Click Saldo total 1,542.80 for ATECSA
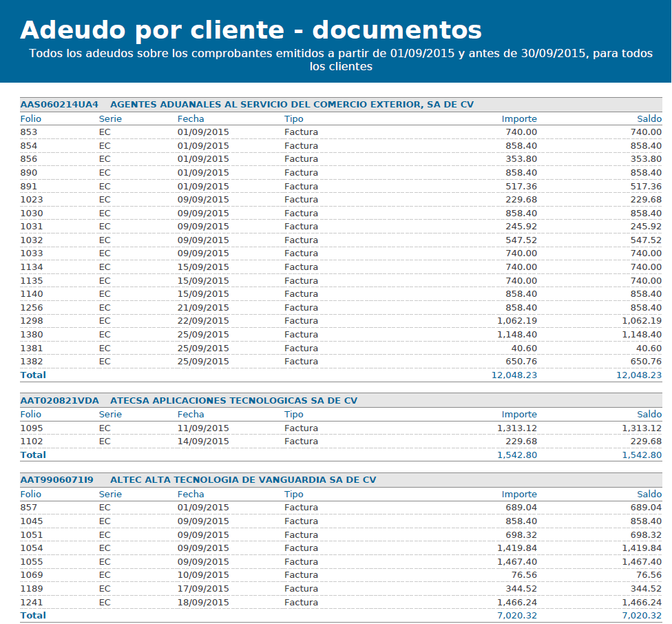Viewport: 672px width, 624px height. pyautogui.click(x=641, y=455)
